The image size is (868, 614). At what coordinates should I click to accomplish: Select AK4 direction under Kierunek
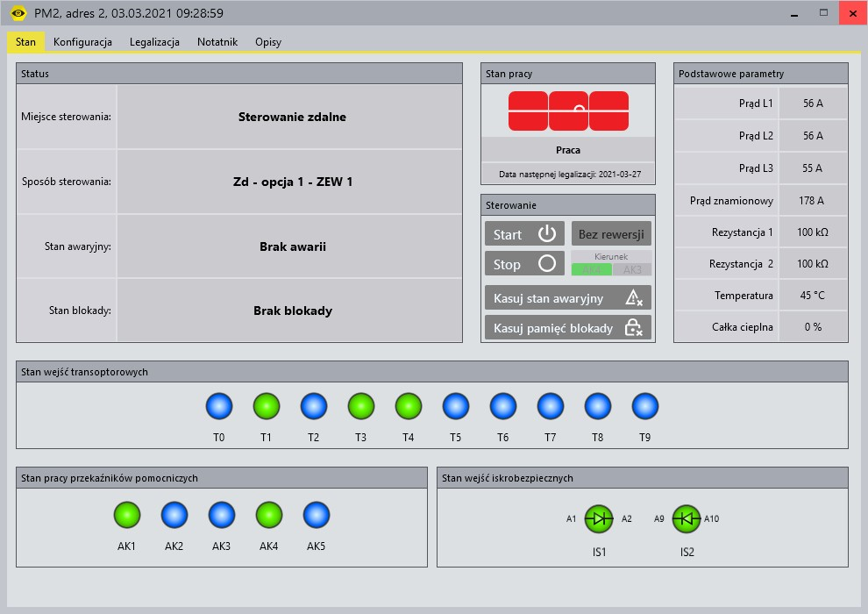(591, 269)
